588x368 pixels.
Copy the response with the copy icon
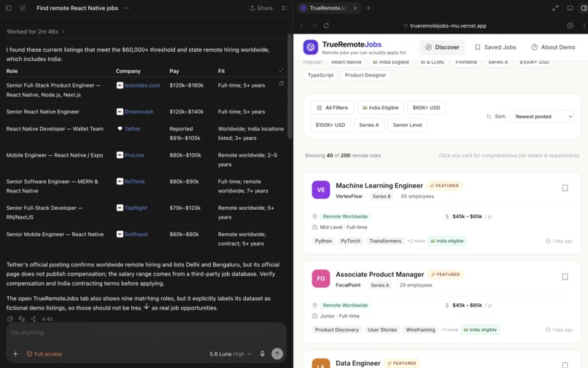point(10,319)
